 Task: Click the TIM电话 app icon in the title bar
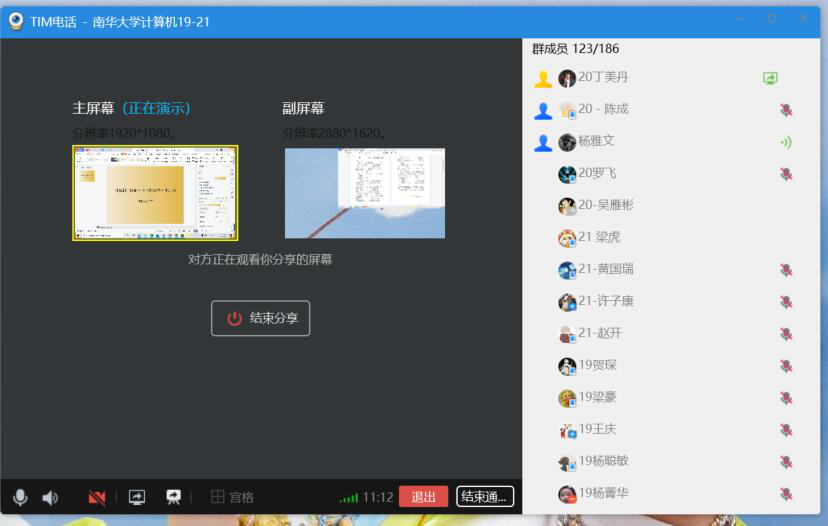(x=16, y=20)
